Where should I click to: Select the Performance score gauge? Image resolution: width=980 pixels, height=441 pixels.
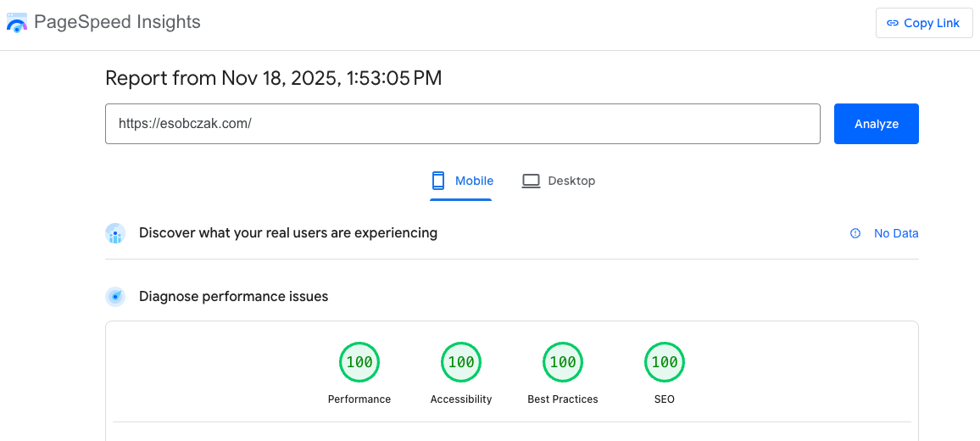(359, 361)
